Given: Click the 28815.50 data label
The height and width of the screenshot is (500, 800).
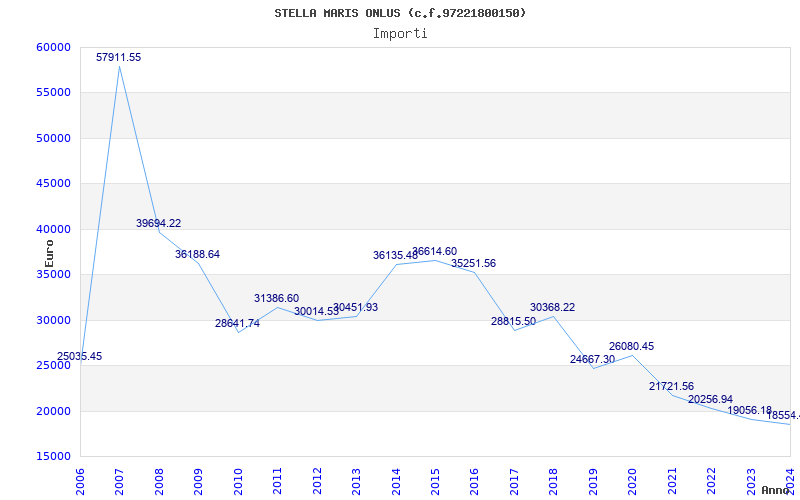Looking at the screenshot, I should (x=513, y=321).
